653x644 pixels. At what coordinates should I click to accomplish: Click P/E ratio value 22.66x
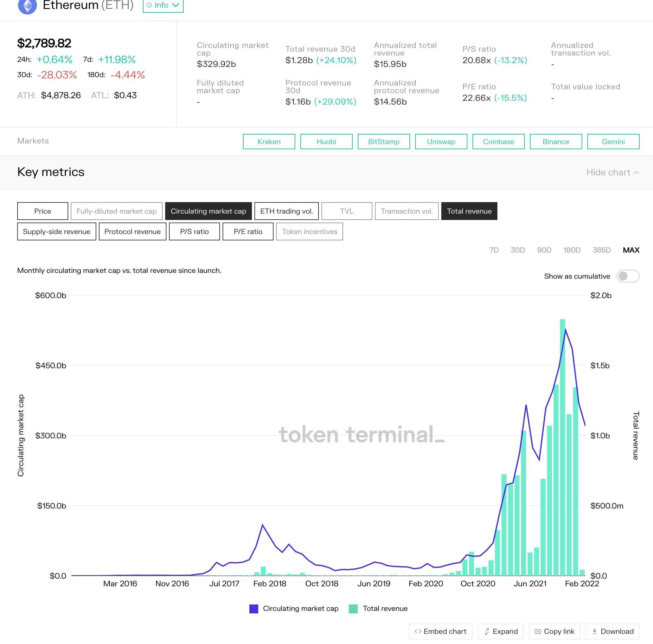tap(477, 98)
